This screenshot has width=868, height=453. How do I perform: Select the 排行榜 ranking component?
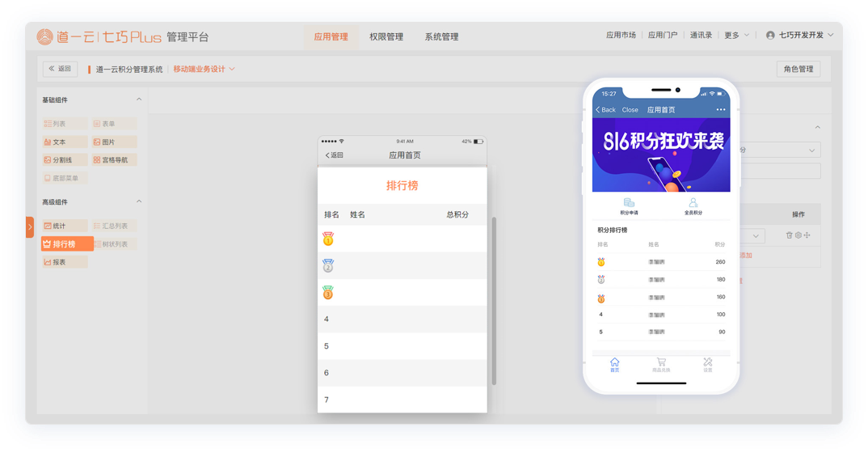tap(67, 244)
